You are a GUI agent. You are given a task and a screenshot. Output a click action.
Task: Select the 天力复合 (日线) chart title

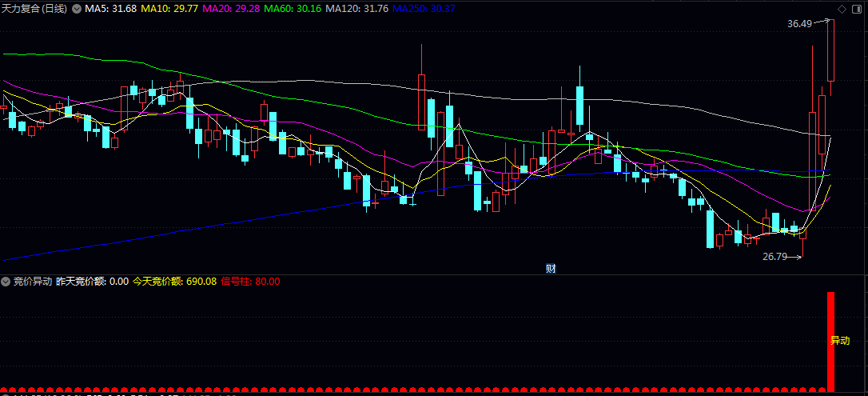pos(34,9)
